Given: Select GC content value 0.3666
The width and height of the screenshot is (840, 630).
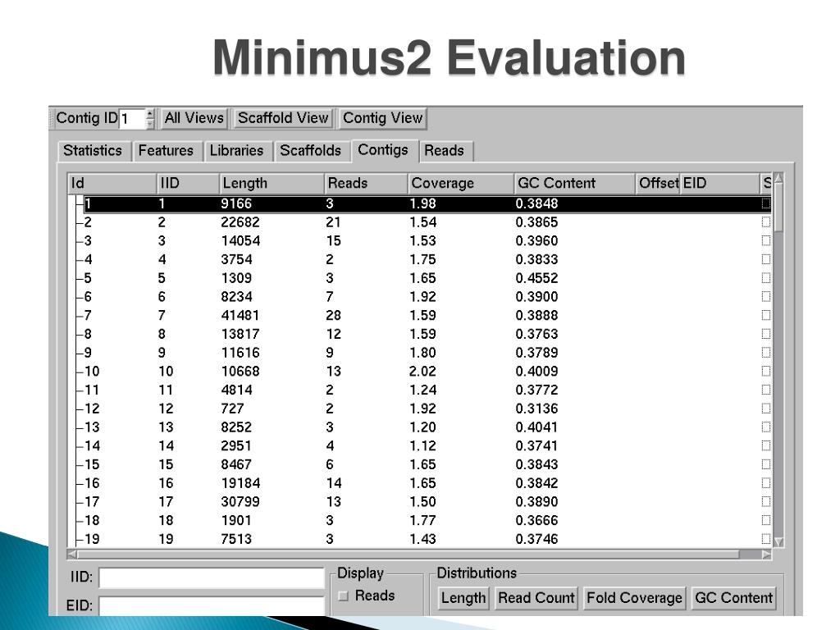Looking at the screenshot, I should click(x=536, y=521).
